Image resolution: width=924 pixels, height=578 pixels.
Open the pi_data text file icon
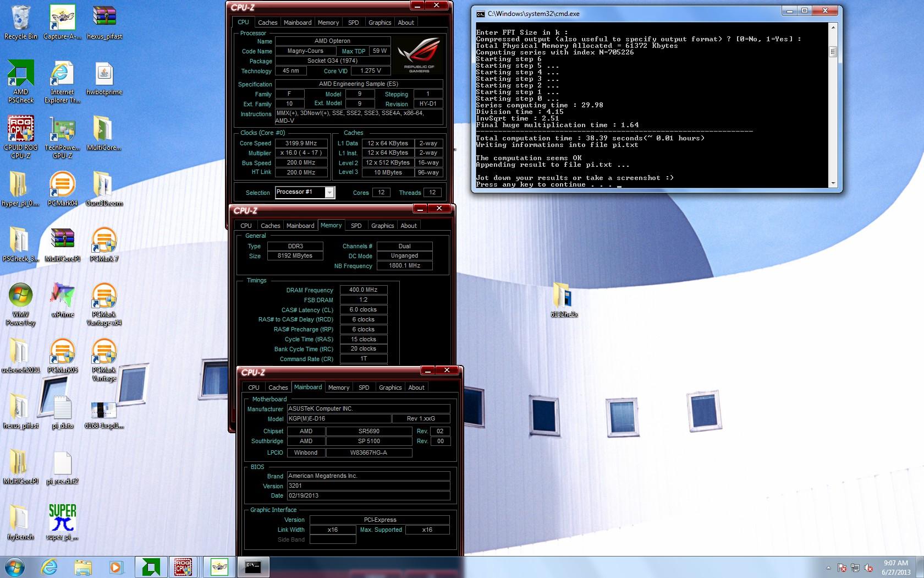pos(62,412)
